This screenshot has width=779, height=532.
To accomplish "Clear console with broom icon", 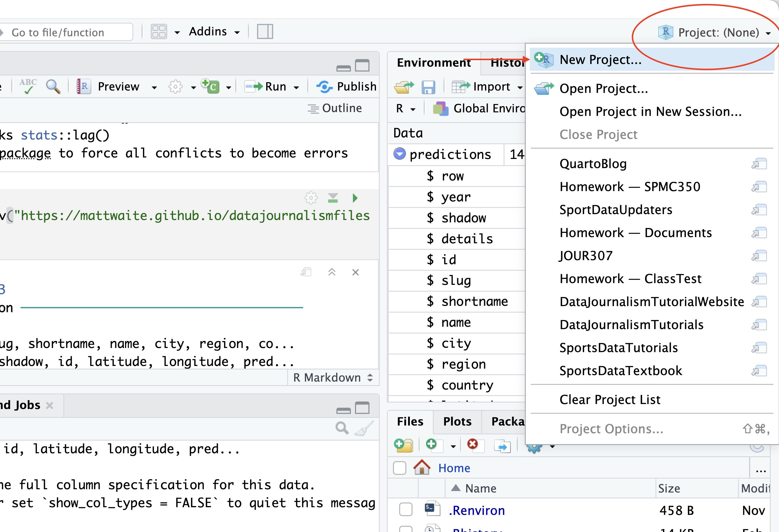I will (364, 428).
